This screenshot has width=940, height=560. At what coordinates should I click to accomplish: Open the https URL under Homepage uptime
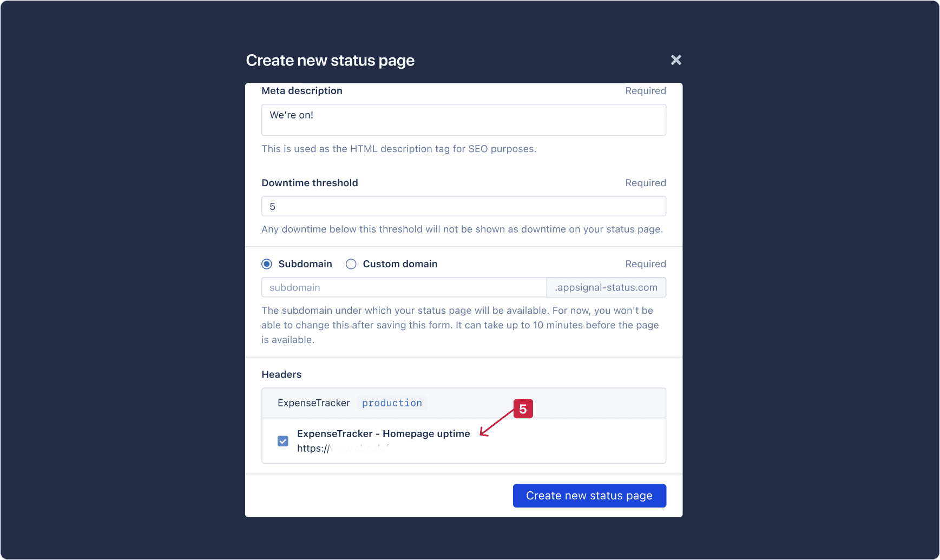pos(343,448)
